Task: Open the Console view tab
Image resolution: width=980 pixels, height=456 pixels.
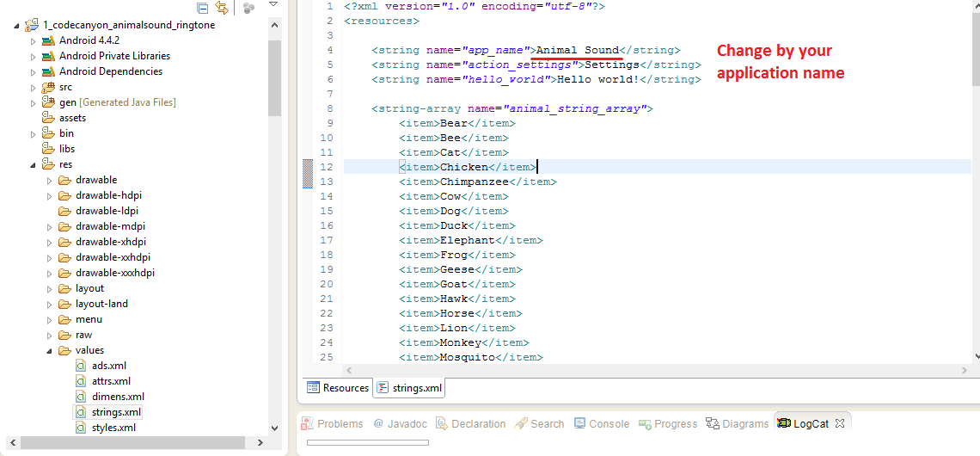Action: [x=602, y=423]
